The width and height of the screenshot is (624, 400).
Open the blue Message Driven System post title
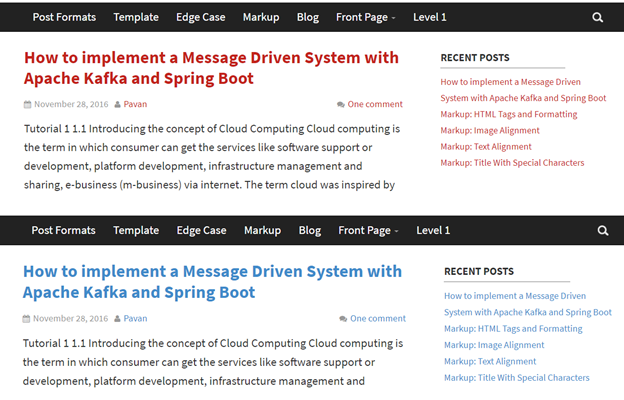[212, 282]
